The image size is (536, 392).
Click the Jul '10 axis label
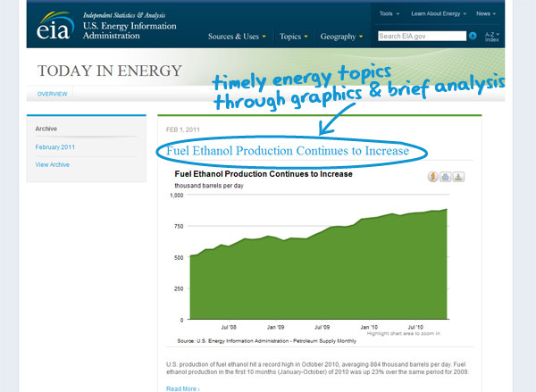click(415, 327)
